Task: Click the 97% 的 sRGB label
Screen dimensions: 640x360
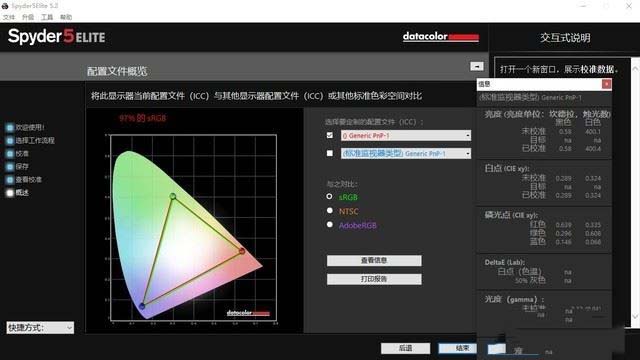Action: pyautogui.click(x=142, y=118)
